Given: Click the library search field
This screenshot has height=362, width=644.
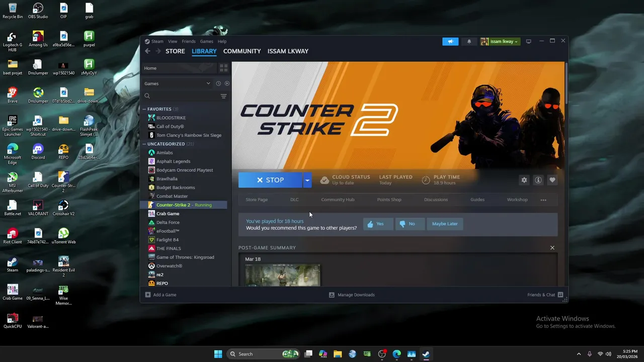Looking at the screenshot, I should coord(180,96).
